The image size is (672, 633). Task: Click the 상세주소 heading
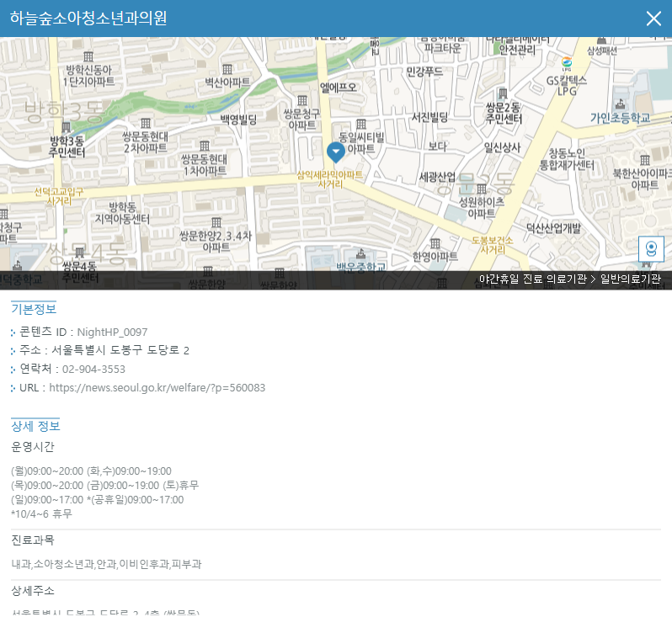pos(33,591)
